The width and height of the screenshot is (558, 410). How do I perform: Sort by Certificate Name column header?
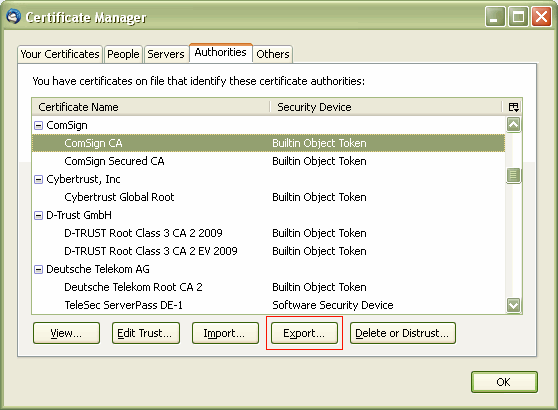(x=151, y=107)
